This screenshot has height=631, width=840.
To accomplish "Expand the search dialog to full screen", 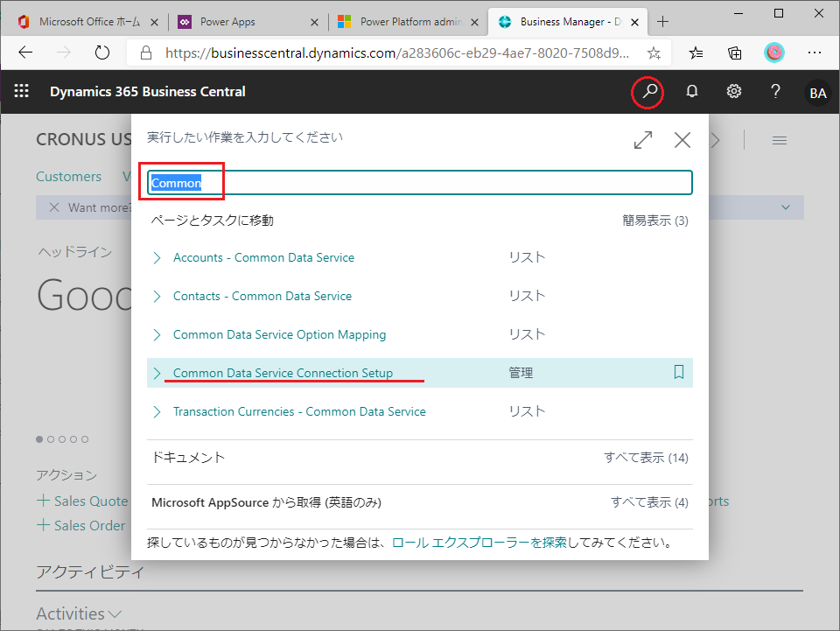I will click(x=643, y=140).
